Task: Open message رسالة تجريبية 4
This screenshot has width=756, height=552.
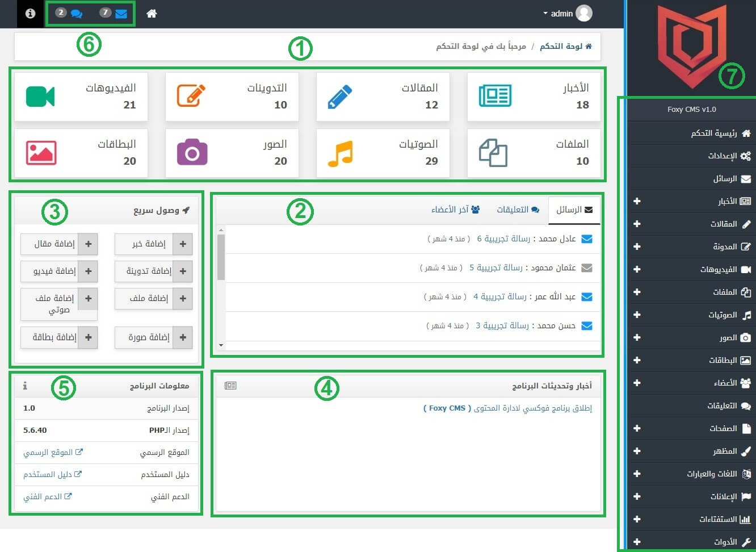Action: [500, 296]
